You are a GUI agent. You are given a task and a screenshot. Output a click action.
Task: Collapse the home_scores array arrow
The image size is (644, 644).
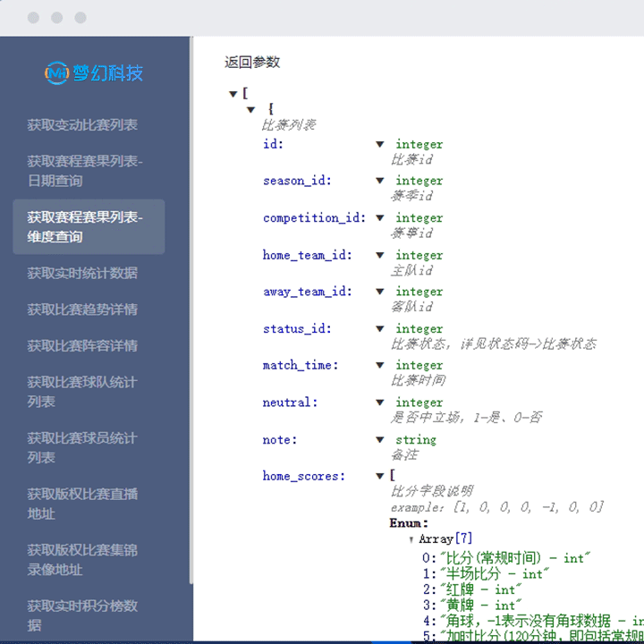380,477
